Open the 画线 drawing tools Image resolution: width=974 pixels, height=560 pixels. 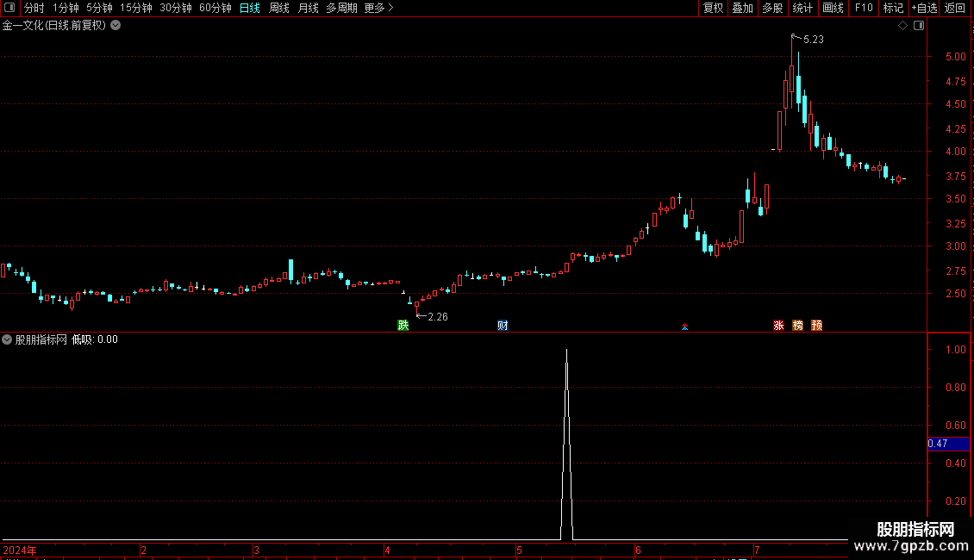[833, 8]
